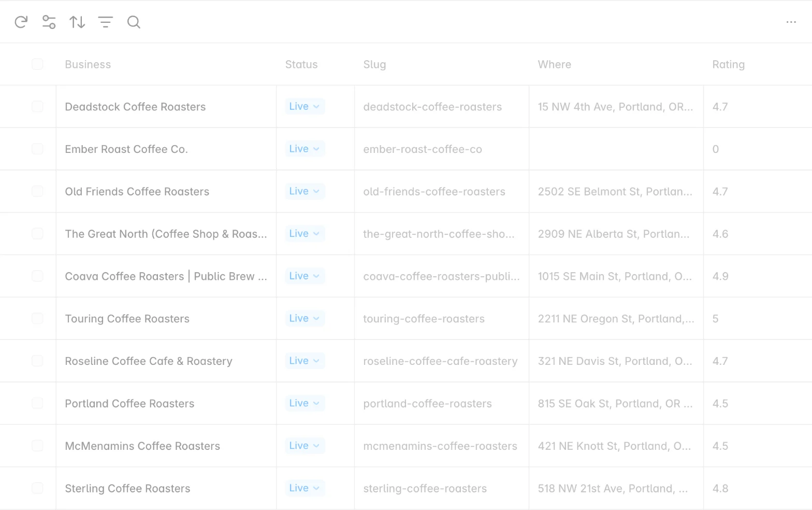This screenshot has height=510, width=812.
Task: Open Live status dropdown for Ember Roast Coffee
Action: (304, 149)
